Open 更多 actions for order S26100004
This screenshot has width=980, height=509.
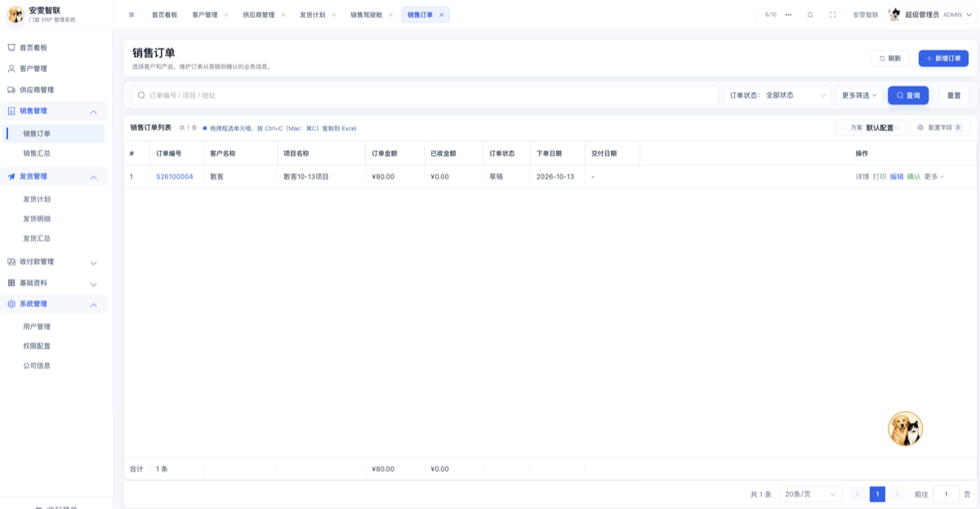click(934, 176)
